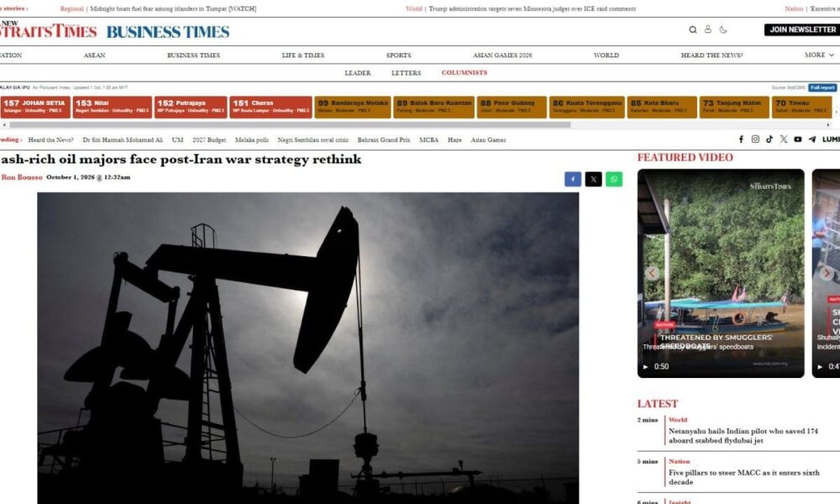Open the YouTube social icon
Viewport: 840px width, 504px height.
pyautogui.click(x=798, y=139)
